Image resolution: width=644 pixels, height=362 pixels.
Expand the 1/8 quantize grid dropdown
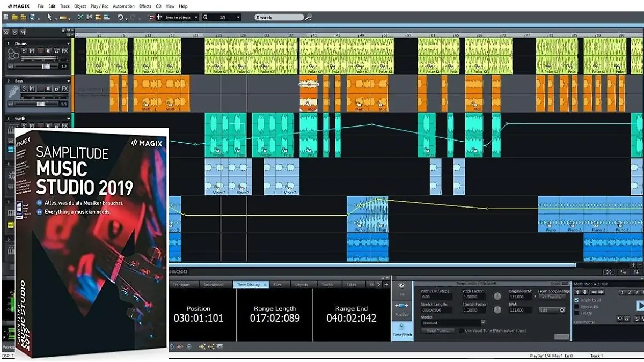point(238,17)
